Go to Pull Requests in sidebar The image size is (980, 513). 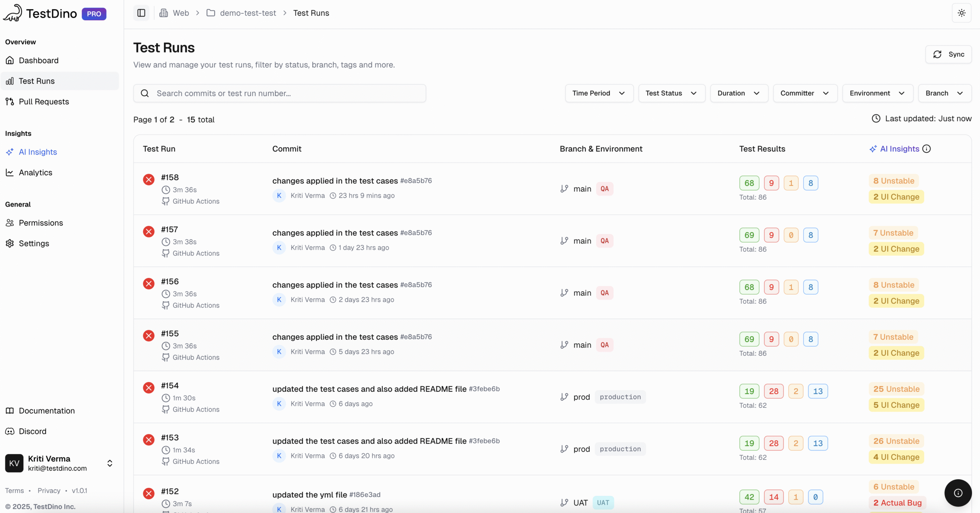[44, 102]
